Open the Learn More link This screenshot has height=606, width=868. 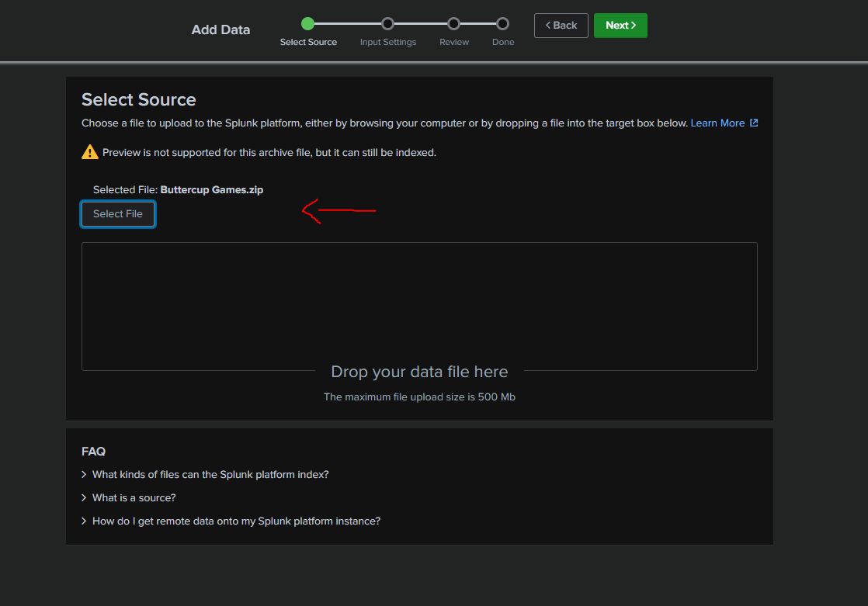718,122
